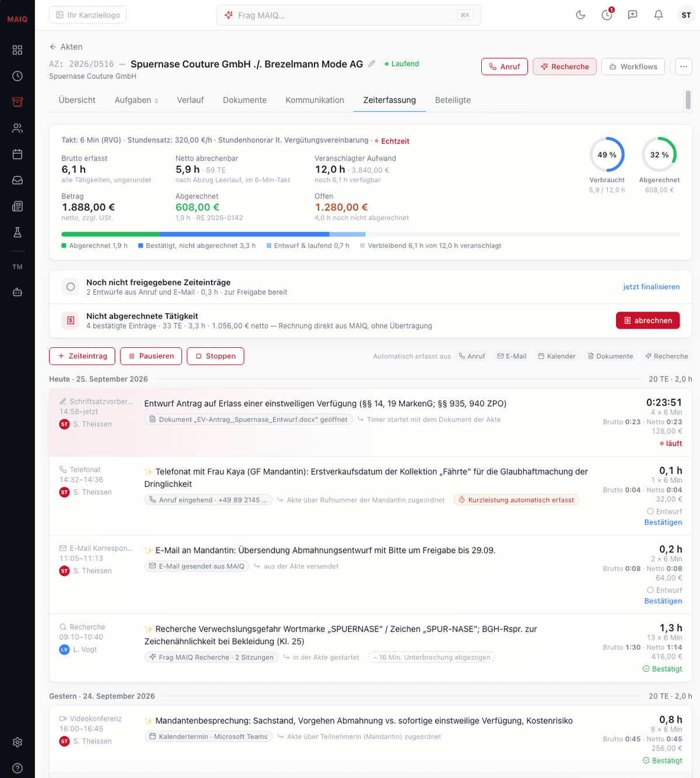Open the dashboard grid icon in sidebar
700x778 pixels.
click(x=17, y=50)
